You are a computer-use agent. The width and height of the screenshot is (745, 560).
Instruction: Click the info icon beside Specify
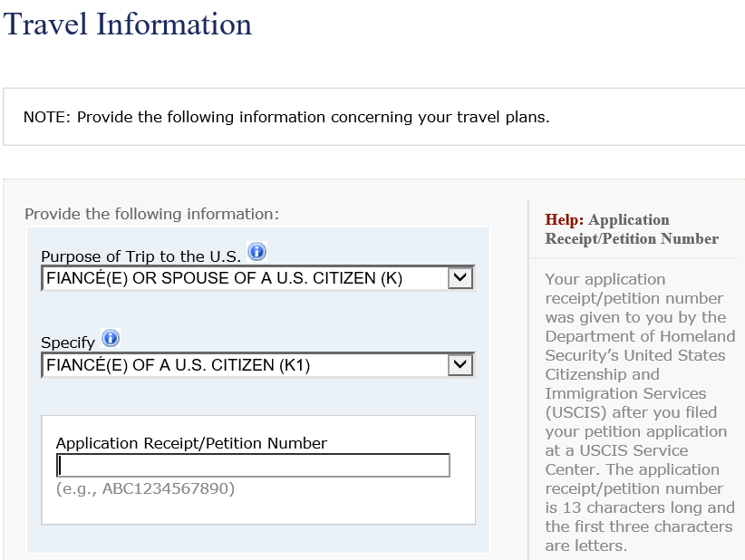pyautogui.click(x=111, y=338)
